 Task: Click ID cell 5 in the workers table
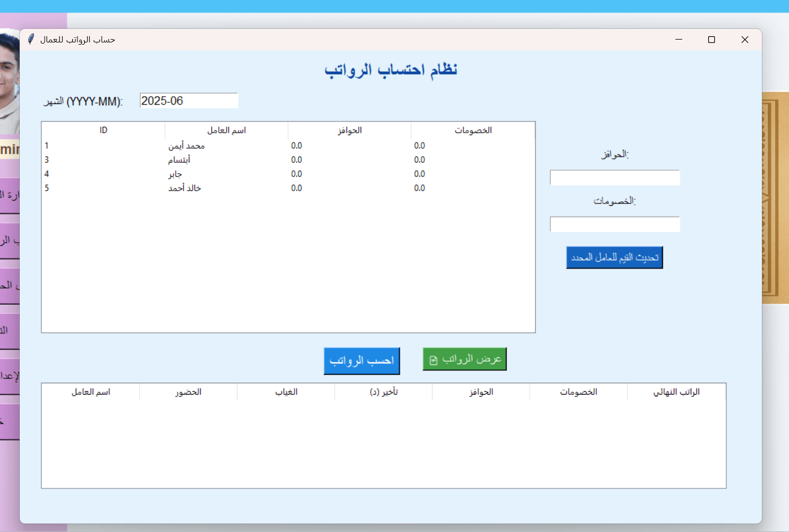point(47,188)
